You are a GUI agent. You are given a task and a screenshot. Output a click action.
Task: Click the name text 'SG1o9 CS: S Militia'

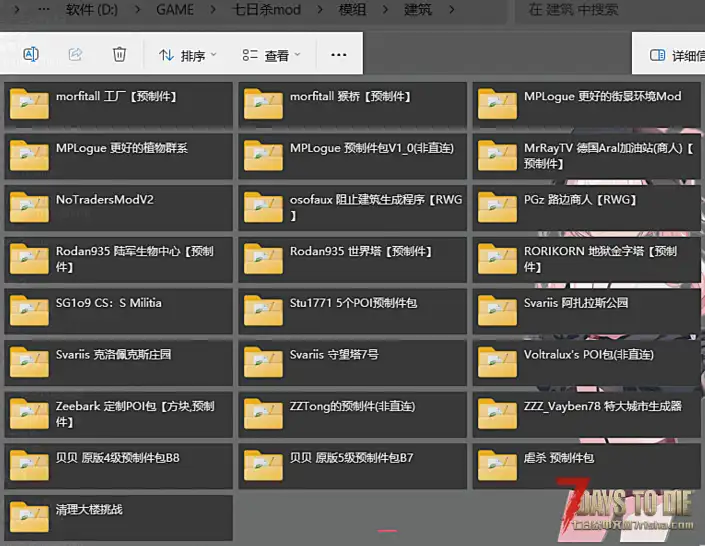pos(109,303)
